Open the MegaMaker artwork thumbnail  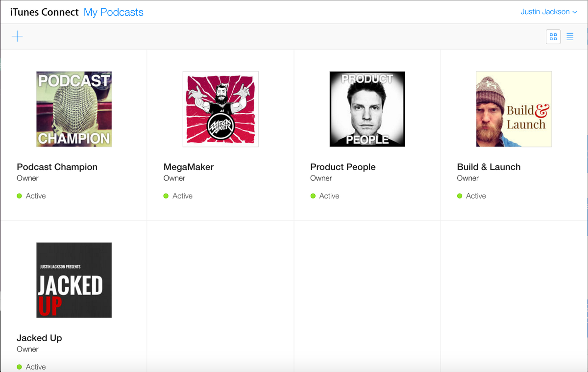[220, 109]
